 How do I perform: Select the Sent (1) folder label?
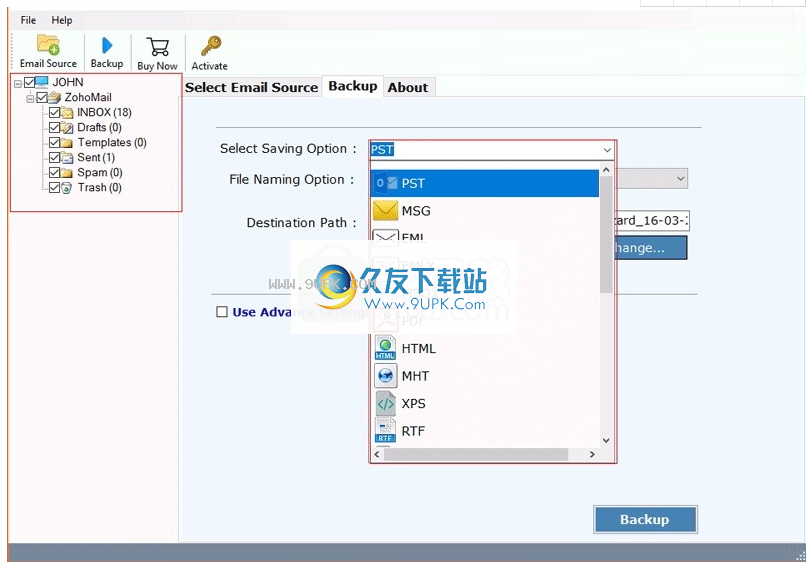pos(96,157)
